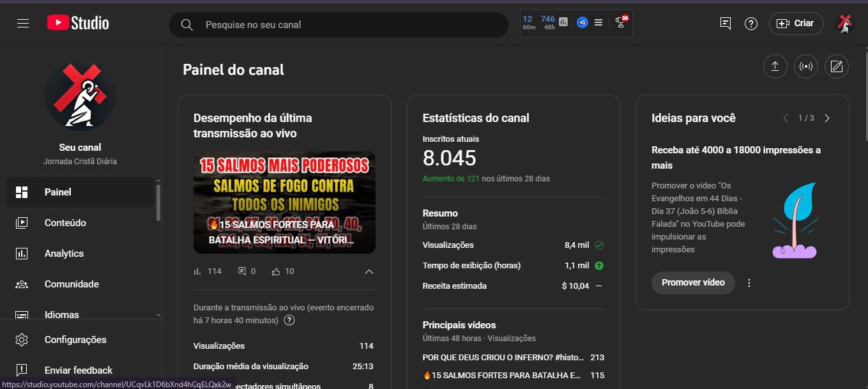Click the 'Estatísticas do canal' heading
The image size is (868, 389).
476,118
